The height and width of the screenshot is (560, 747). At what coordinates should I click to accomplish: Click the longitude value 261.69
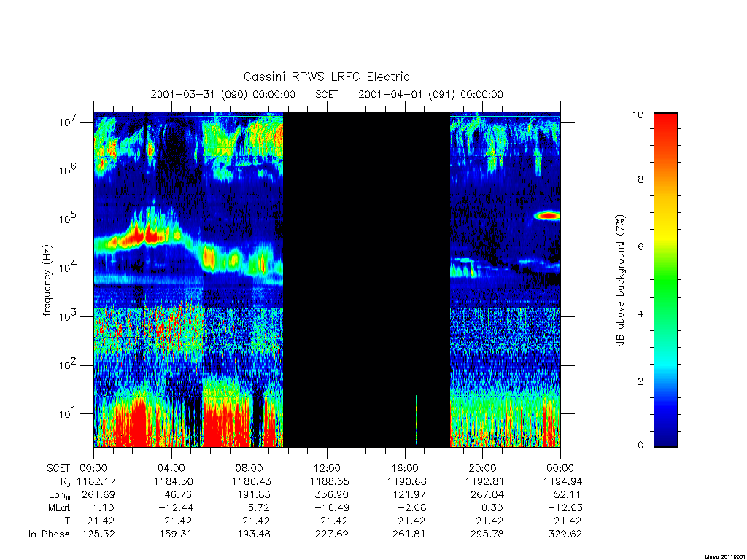click(98, 495)
